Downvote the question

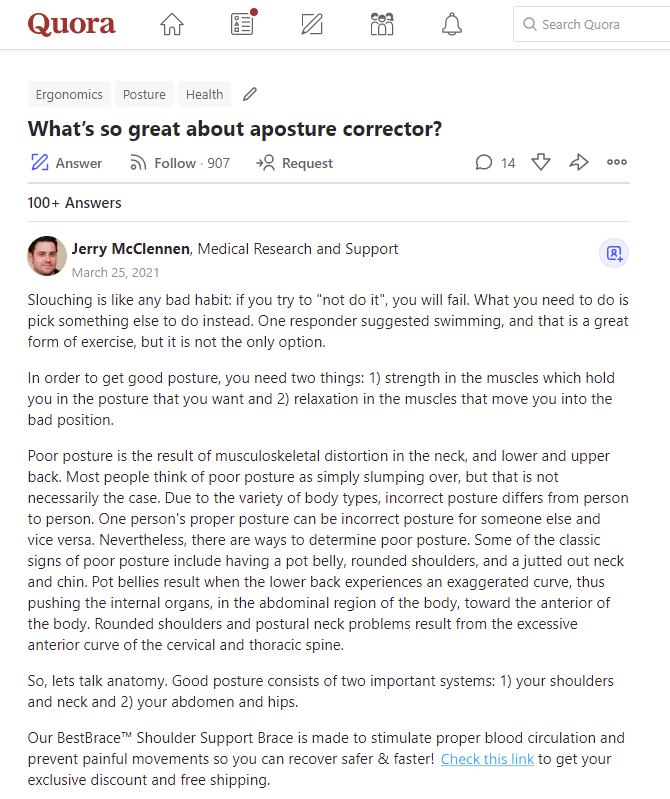click(541, 163)
